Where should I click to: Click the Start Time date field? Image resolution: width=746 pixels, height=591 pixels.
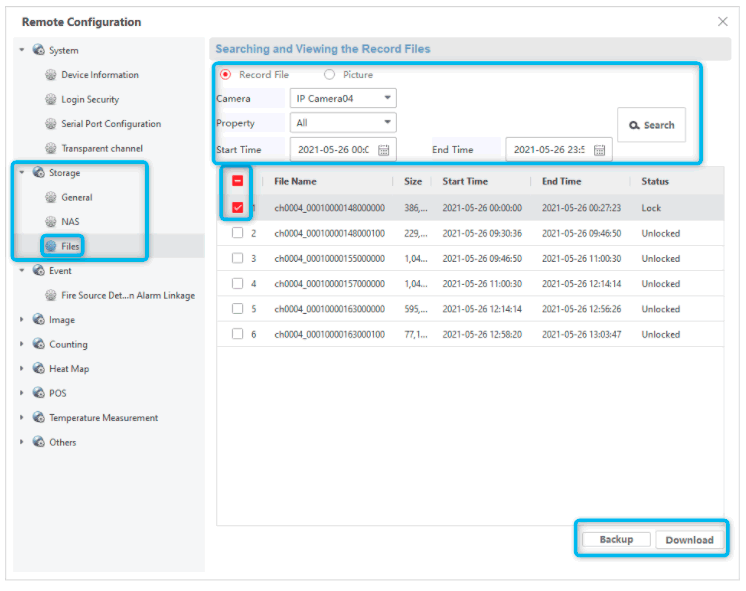pos(332,150)
